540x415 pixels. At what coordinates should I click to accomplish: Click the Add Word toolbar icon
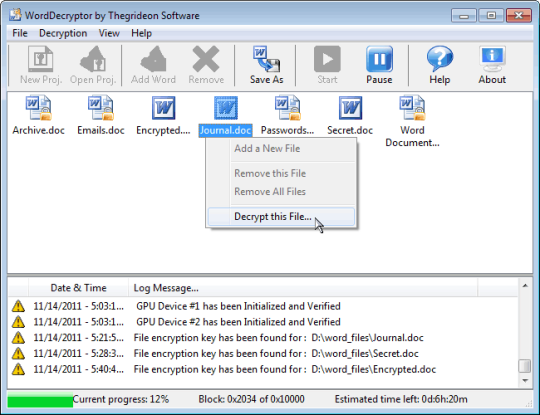(153, 59)
